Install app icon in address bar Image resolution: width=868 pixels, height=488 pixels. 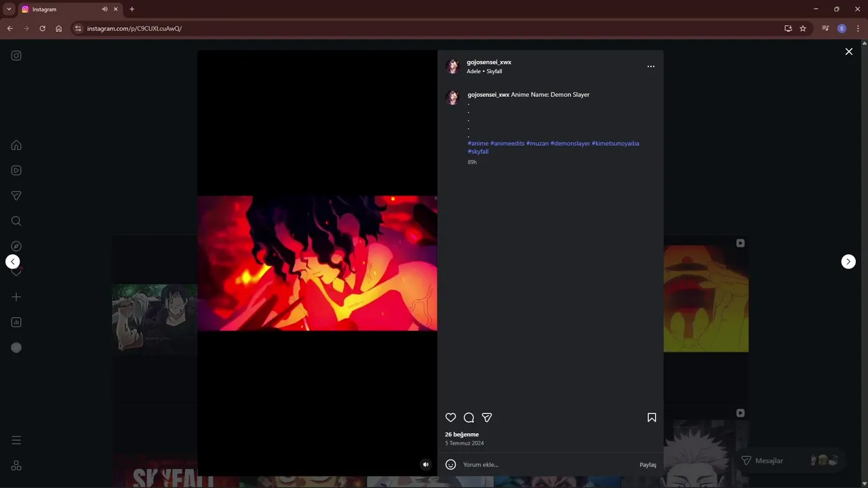[788, 28]
